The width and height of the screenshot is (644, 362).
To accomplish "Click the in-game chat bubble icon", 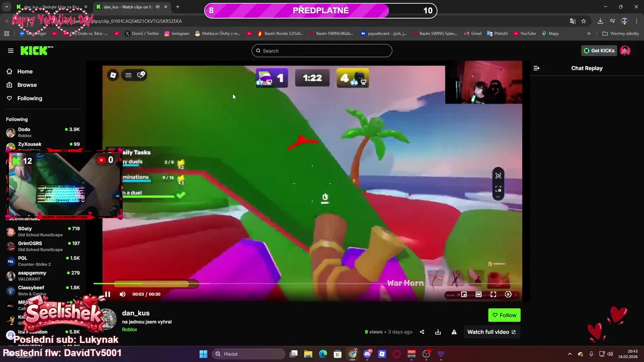I will pos(142,75).
